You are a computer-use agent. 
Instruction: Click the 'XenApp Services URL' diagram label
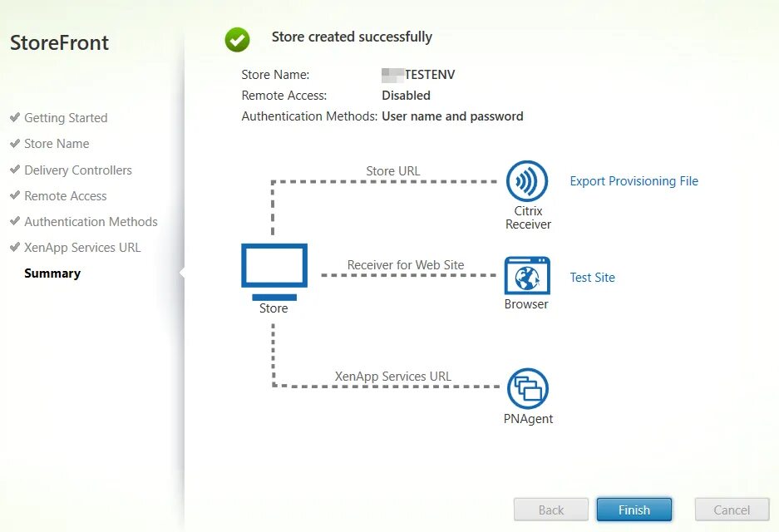[x=393, y=377]
